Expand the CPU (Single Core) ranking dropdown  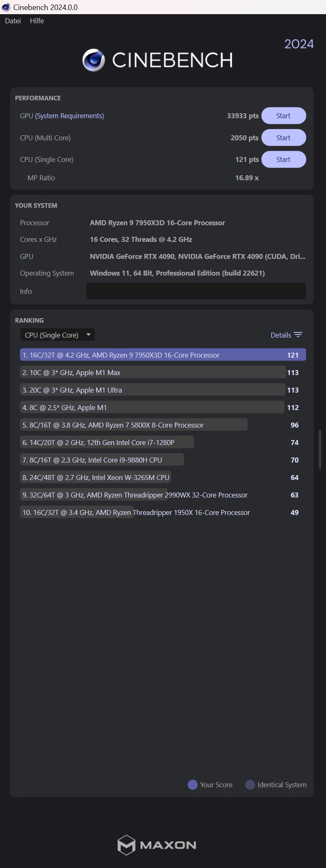pos(57,335)
